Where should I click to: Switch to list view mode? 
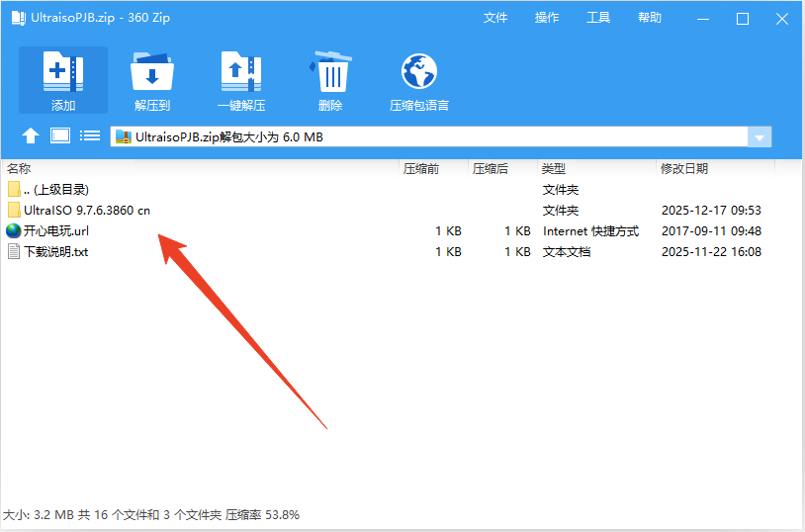click(x=90, y=136)
